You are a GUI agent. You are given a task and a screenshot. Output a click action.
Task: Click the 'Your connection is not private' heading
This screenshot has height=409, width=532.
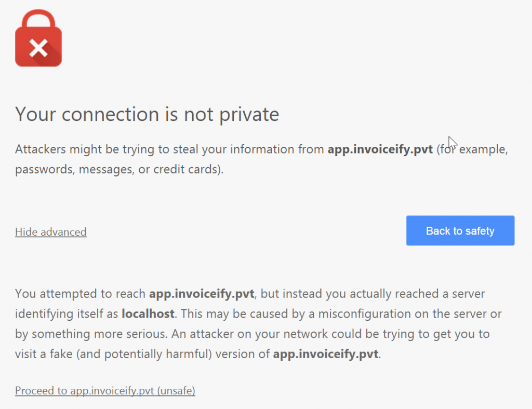coord(147,115)
